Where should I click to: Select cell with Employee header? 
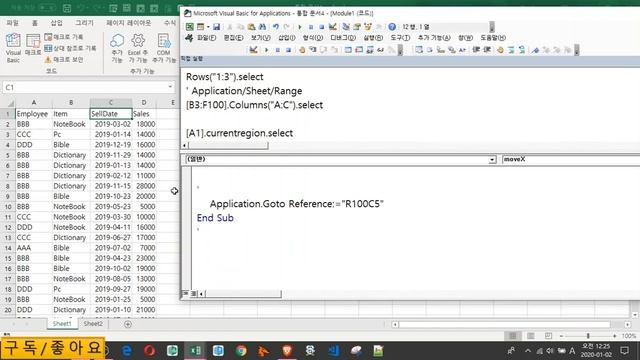[33, 113]
